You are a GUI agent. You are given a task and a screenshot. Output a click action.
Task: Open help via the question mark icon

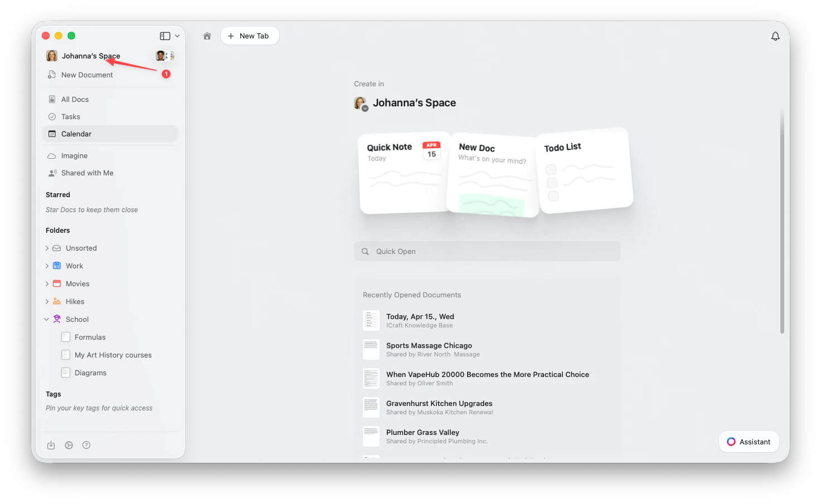pos(86,445)
